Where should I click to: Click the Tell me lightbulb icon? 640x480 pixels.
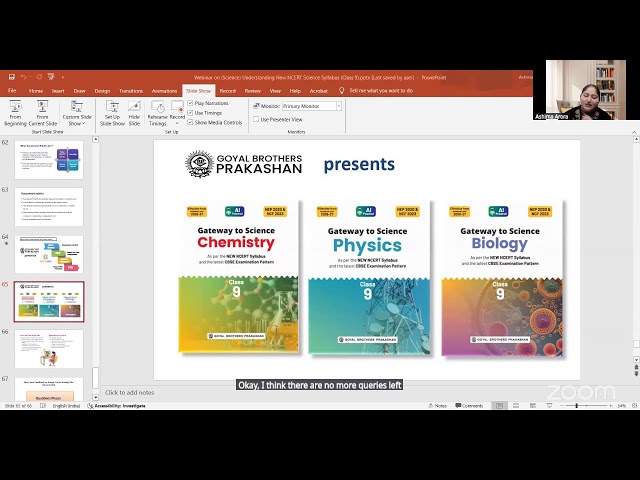point(342,91)
